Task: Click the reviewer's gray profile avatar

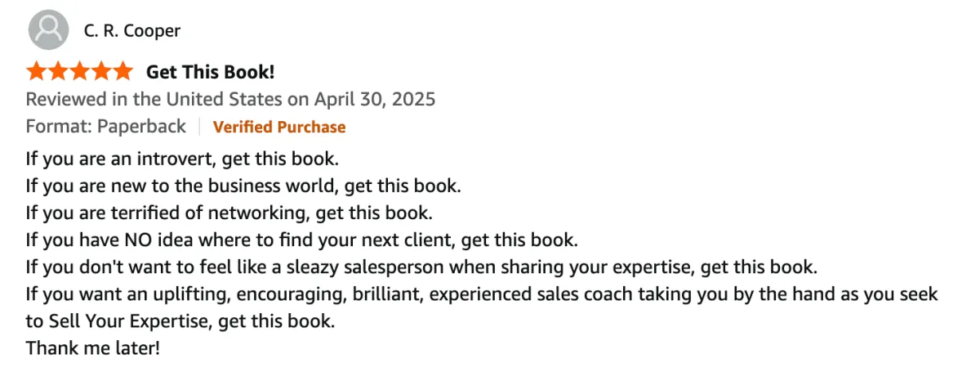Action: (48, 31)
